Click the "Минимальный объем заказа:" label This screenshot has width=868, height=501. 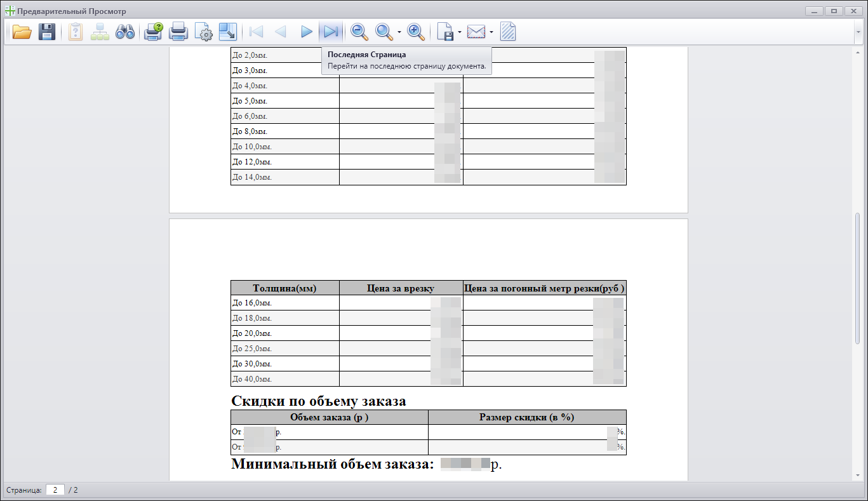[332, 464]
